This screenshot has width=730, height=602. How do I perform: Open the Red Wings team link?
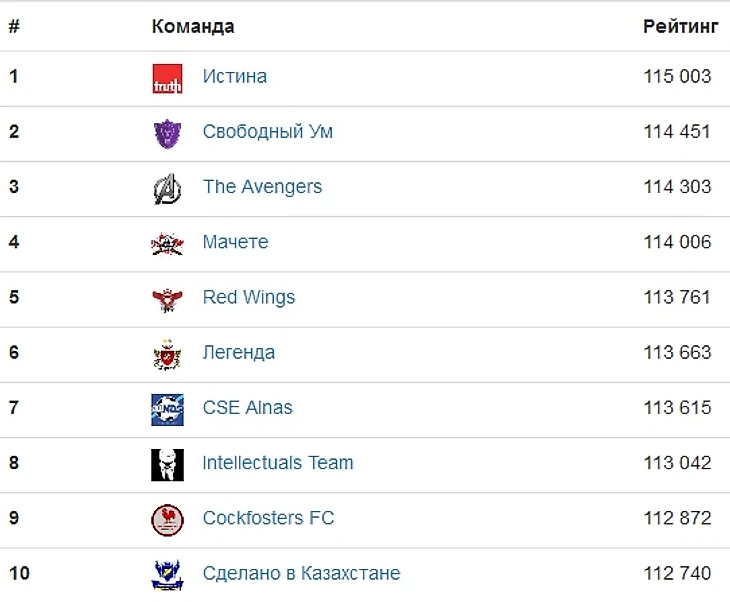(248, 297)
